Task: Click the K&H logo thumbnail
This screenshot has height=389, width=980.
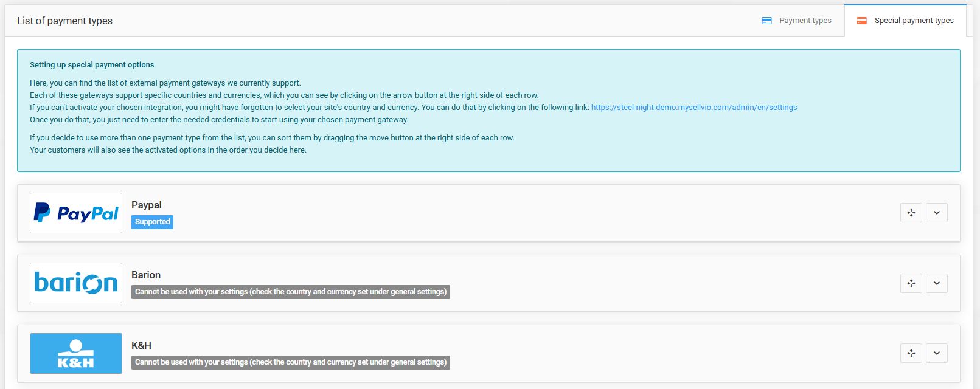Action: [x=76, y=353]
